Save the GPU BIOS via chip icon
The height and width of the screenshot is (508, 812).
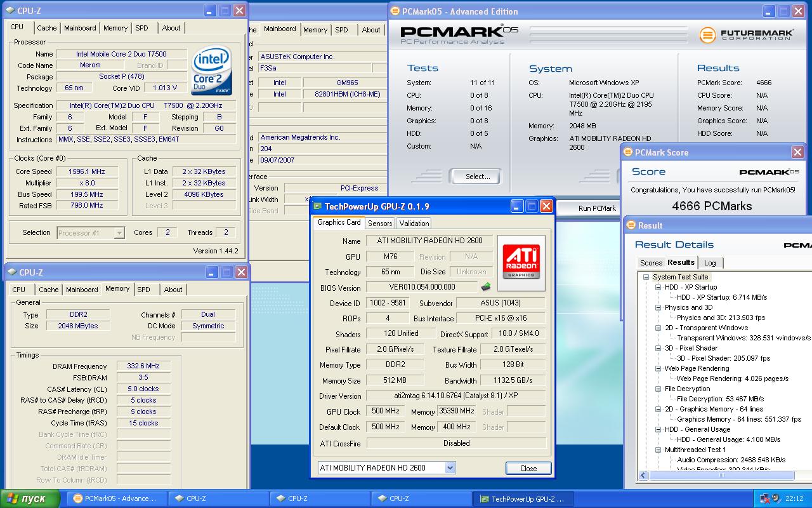[x=487, y=287]
